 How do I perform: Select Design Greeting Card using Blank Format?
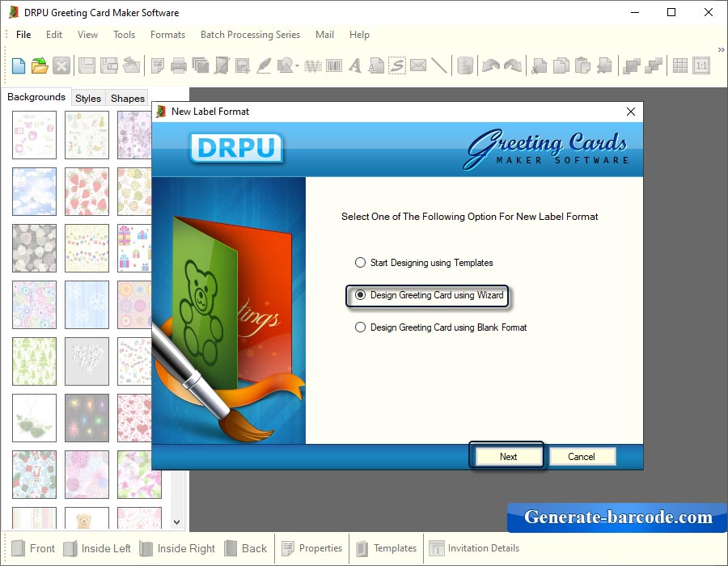(x=441, y=327)
